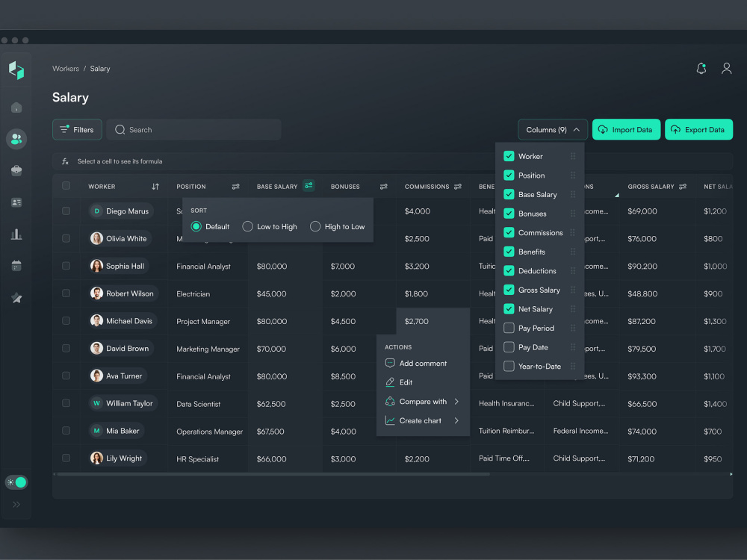Select Low to High sort option
Viewport: 747px width, 560px height.
[247, 227]
